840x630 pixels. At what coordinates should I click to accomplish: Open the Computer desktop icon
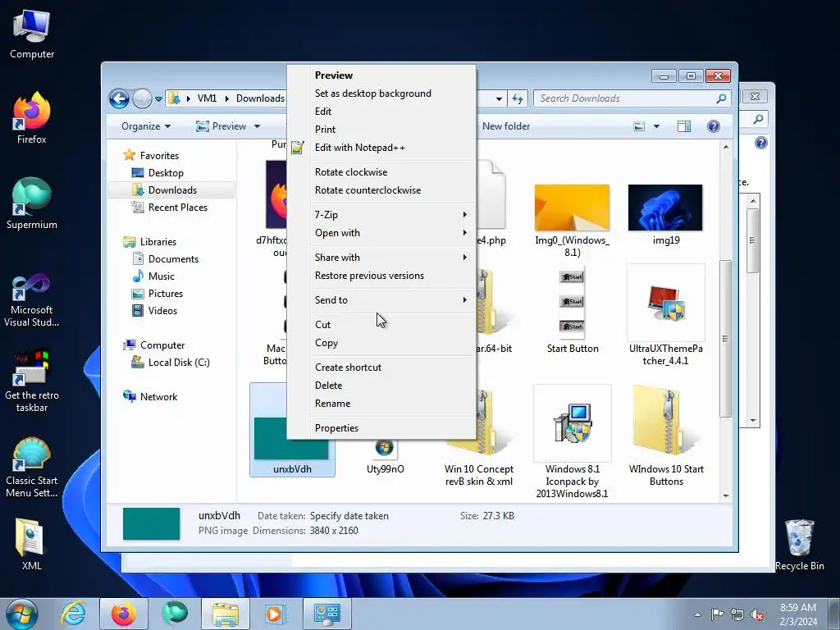click(x=32, y=33)
